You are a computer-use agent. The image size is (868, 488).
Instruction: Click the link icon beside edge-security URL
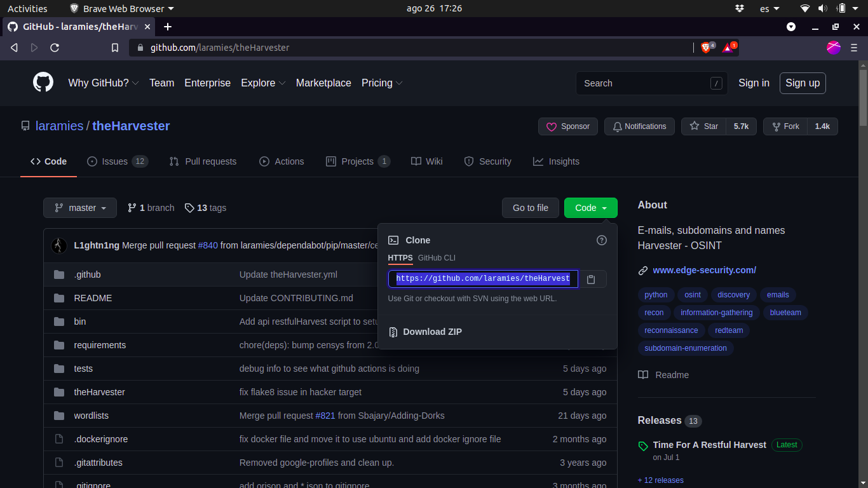point(643,270)
